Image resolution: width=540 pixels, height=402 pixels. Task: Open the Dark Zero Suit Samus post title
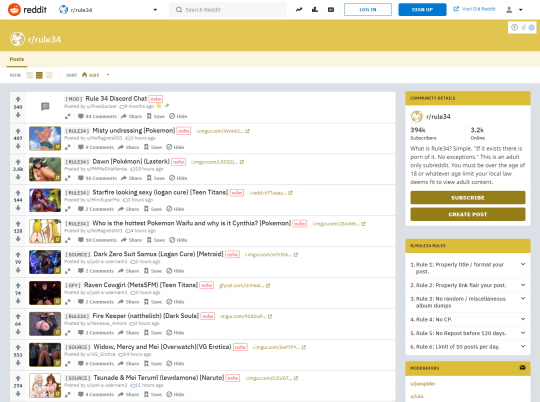158,254
